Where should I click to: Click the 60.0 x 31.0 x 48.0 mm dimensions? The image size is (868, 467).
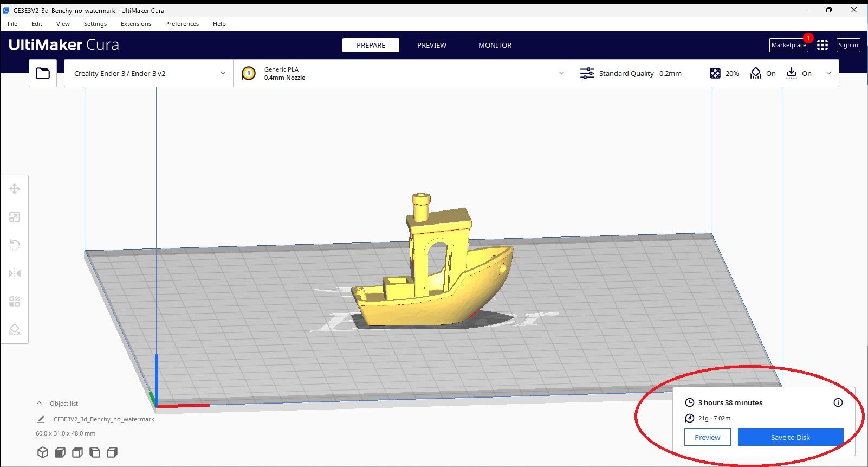click(66, 433)
